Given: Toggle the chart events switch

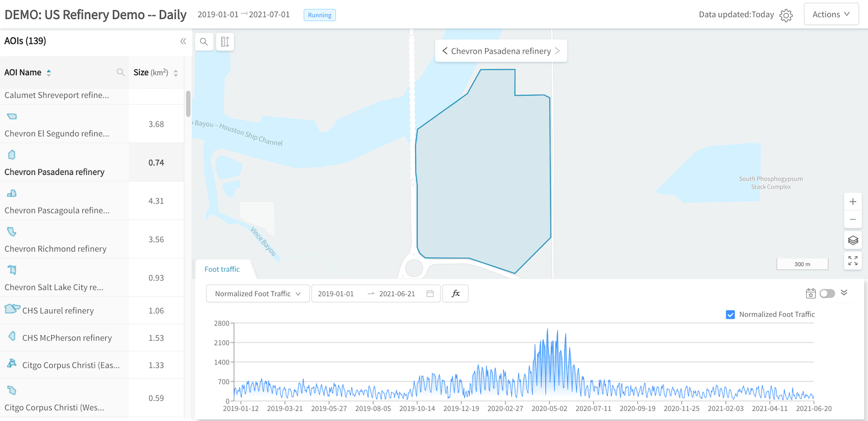Looking at the screenshot, I should [x=827, y=293].
